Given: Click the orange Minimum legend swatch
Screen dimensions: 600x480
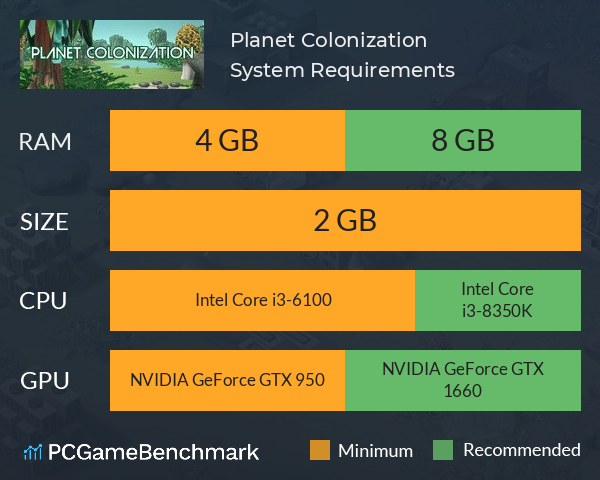Looking at the screenshot, I should 320,450.
